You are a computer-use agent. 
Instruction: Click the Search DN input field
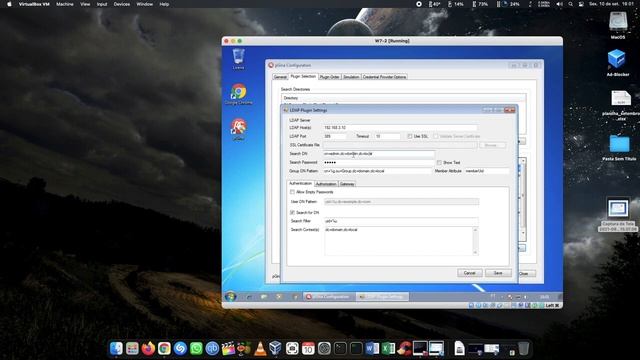tap(379, 154)
